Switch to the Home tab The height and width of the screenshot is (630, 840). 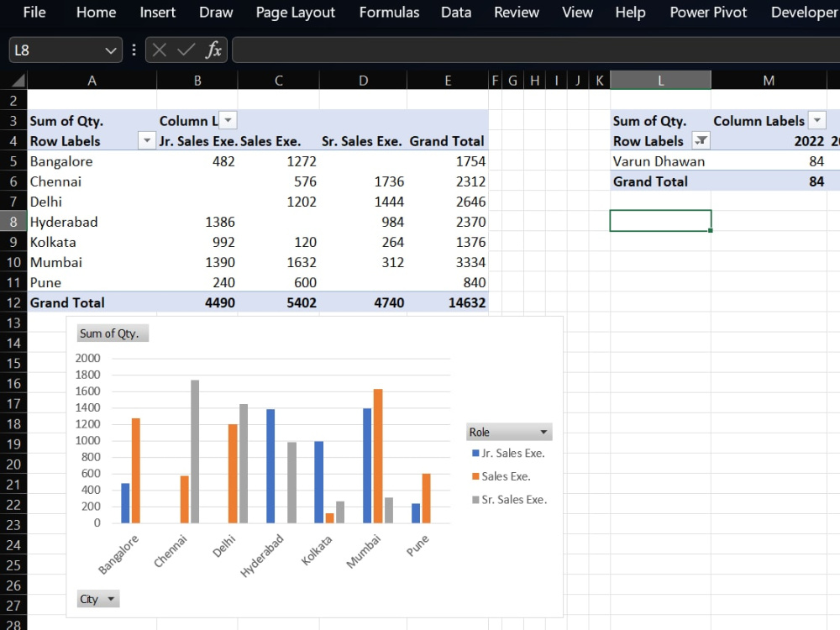pyautogui.click(x=96, y=13)
